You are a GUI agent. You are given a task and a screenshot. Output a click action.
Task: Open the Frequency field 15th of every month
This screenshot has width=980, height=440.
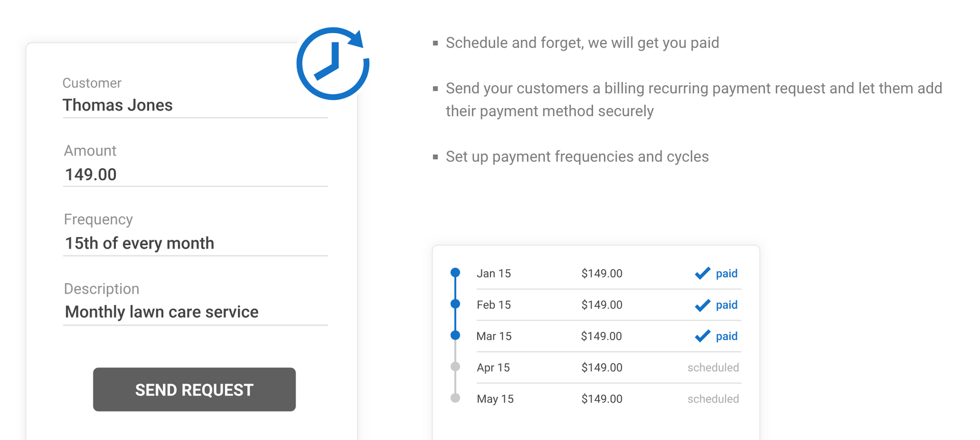tap(195, 243)
